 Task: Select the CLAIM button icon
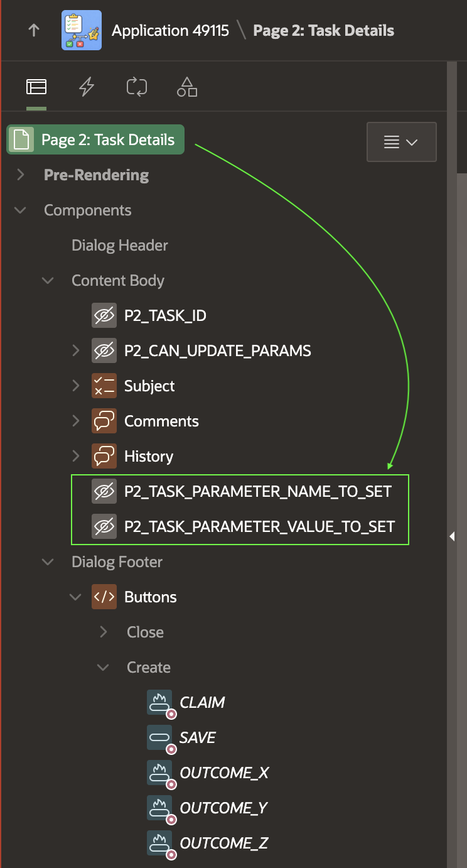(159, 702)
